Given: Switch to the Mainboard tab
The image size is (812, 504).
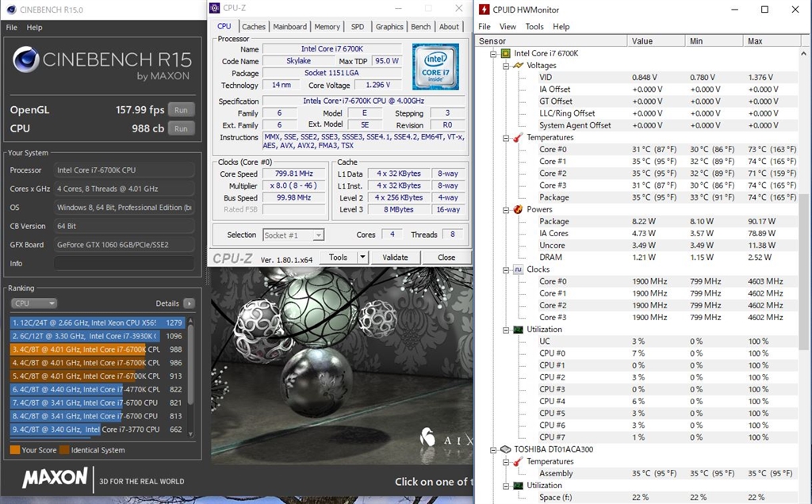Looking at the screenshot, I should [290, 26].
